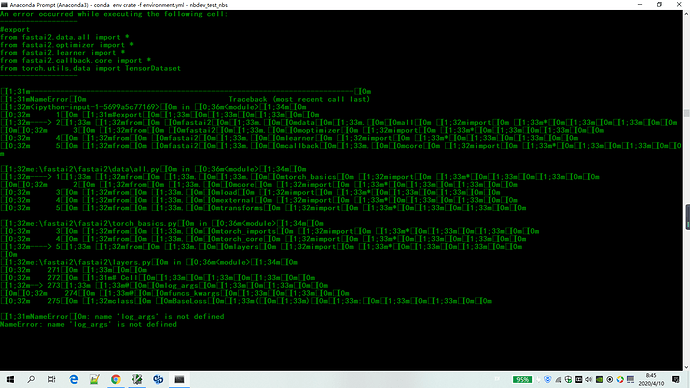Open the blue swirl taskbar application
This screenshot has width=690, height=388.
click(x=158, y=379)
